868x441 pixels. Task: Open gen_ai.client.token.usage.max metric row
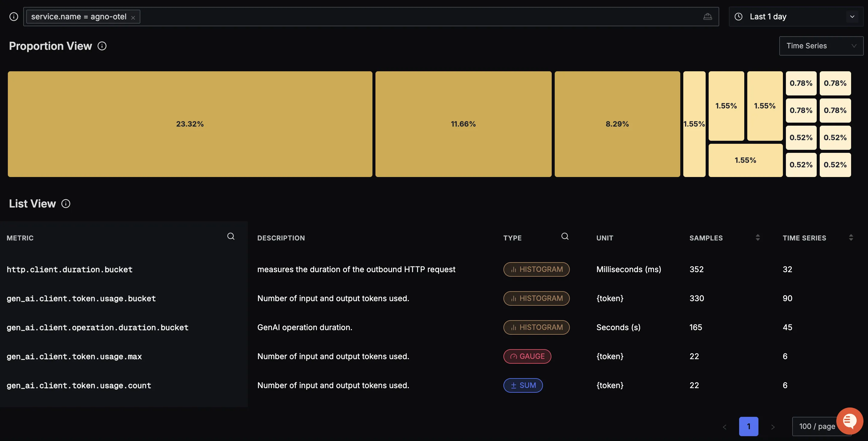click(x=74, y=356)
